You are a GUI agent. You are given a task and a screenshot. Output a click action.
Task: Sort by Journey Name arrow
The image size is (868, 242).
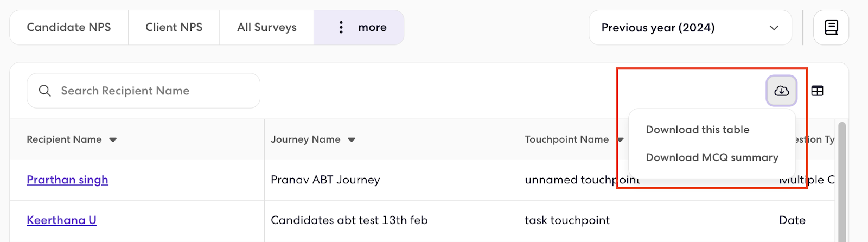point(352,140)
